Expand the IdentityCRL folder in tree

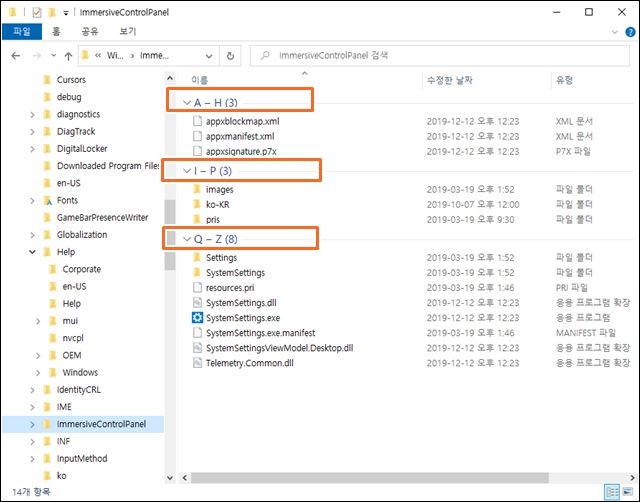(x=32, y=390)
